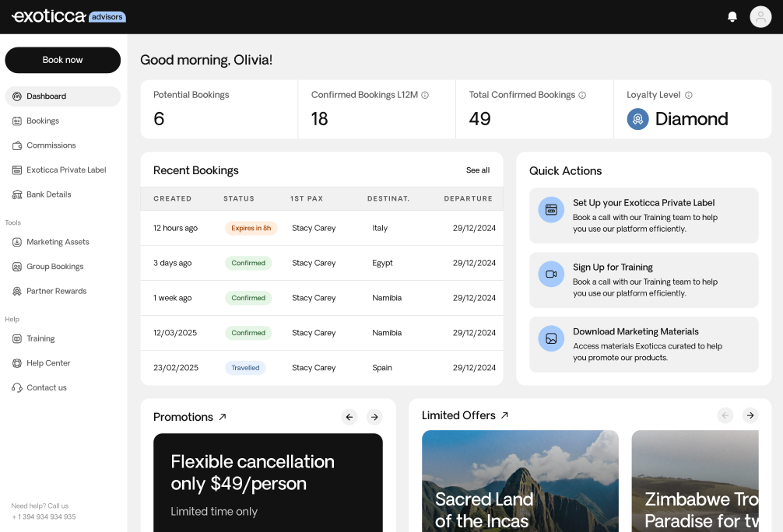Select the Italy booking row expiring in 8h
The image size is (783, 532).
coord(321,228)
